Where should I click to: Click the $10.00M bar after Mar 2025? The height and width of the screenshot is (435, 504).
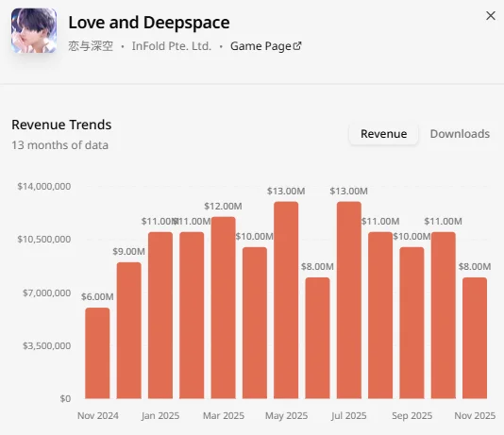[x=255, y=323]
